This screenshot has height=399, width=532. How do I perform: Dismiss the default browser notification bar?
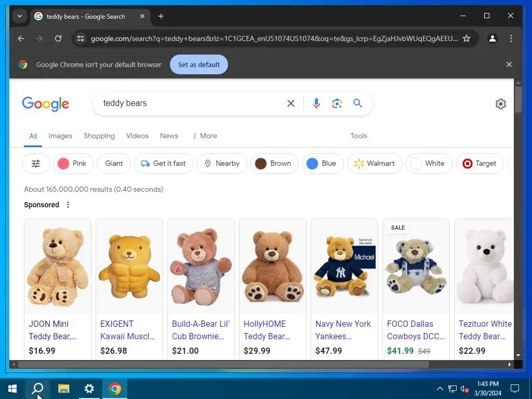click(x=509, y=64)
